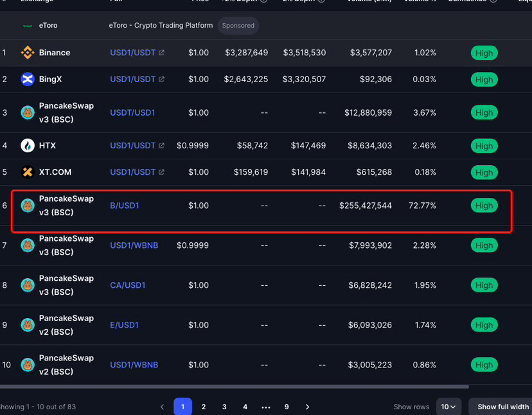Click the eToro - Crypto Trading Platform link
The height and width of the screenshot is (415, 532).
click(x=161, y=26)
